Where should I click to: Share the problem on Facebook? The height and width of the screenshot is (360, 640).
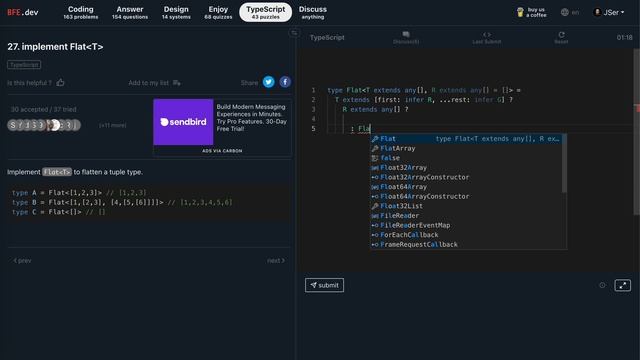pos(285,82)
